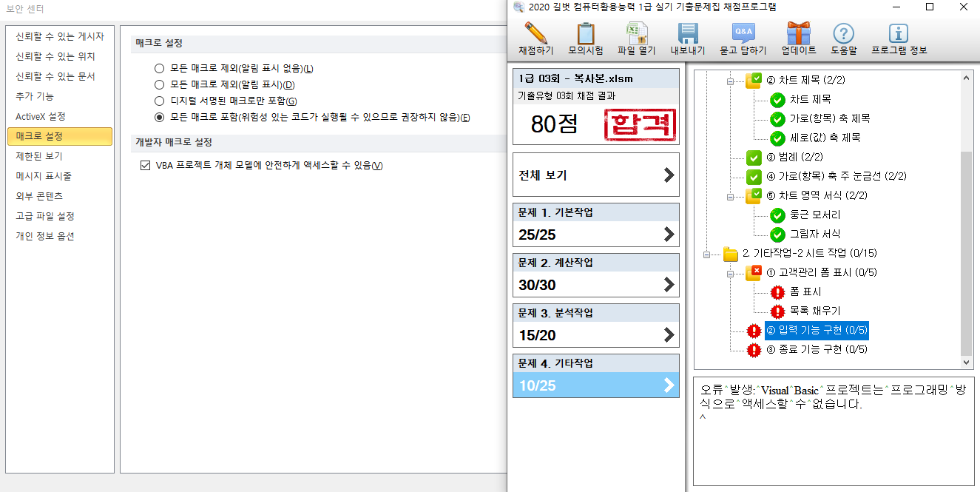
Task: Click the 채점하기 pencil icon
Action: [535, 34]
